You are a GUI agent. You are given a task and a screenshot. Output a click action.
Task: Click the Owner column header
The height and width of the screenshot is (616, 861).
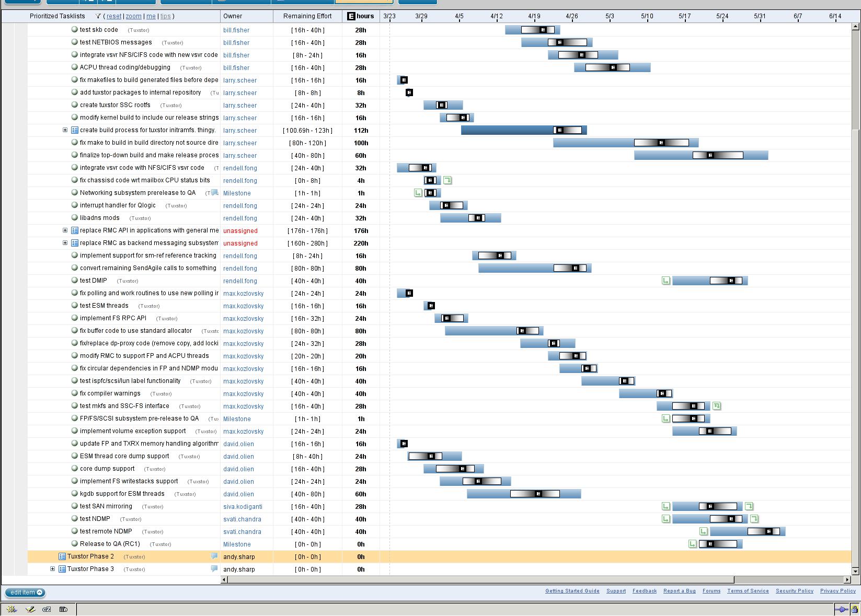[233, 16]
